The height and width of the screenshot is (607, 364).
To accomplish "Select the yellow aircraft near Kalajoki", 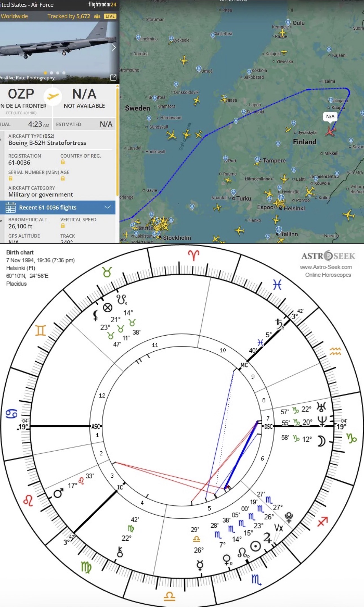I will point(284,53).
